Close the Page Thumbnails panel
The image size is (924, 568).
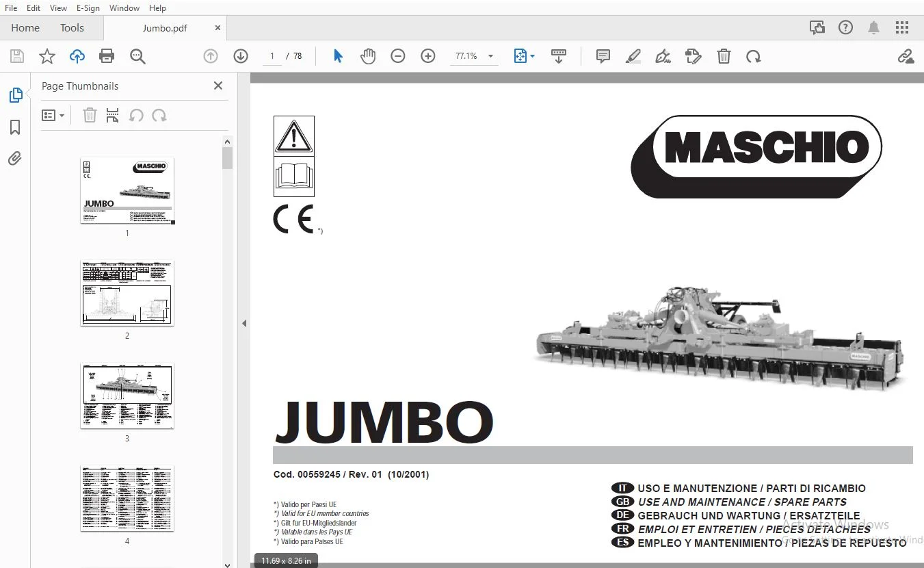218,86
